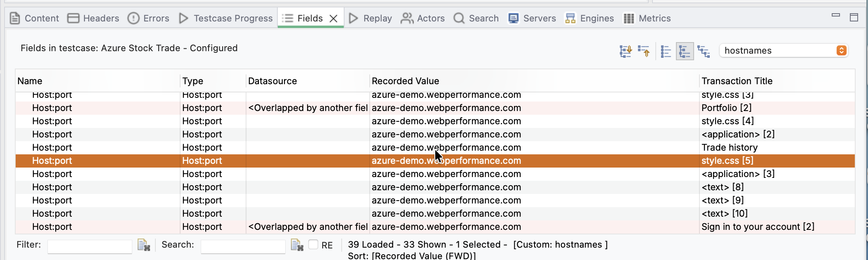
Task: Sort by the Datasource column header
Action: (x=308, y=81)
